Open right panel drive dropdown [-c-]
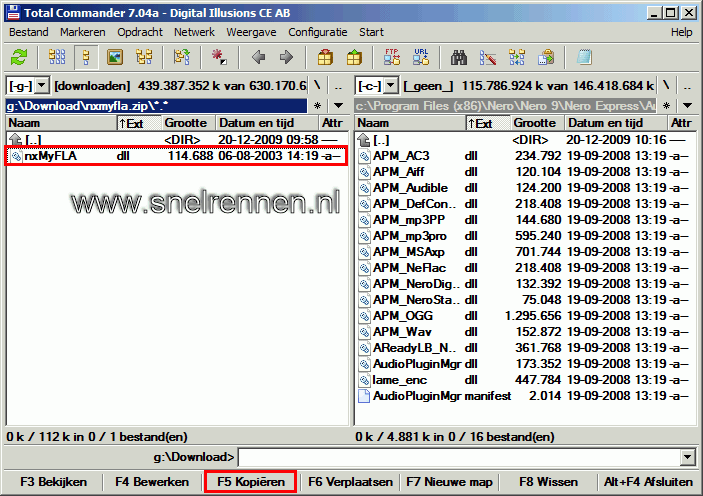703x496 pixels. (391, 85)
